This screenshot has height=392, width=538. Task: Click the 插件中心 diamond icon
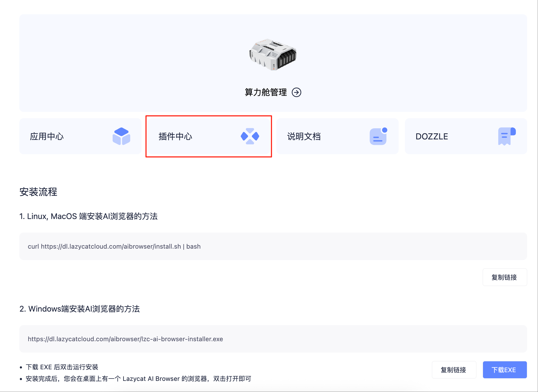[x=250, y=136]
